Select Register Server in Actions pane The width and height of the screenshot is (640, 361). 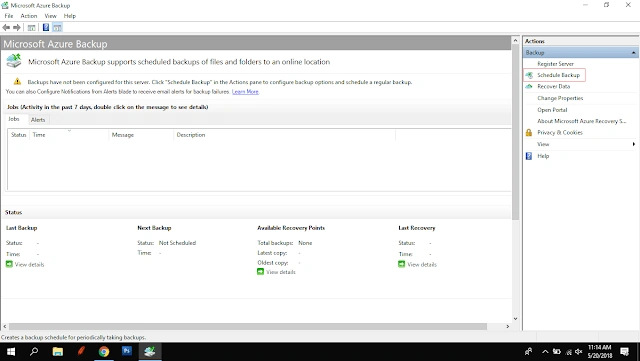point(555,64)
